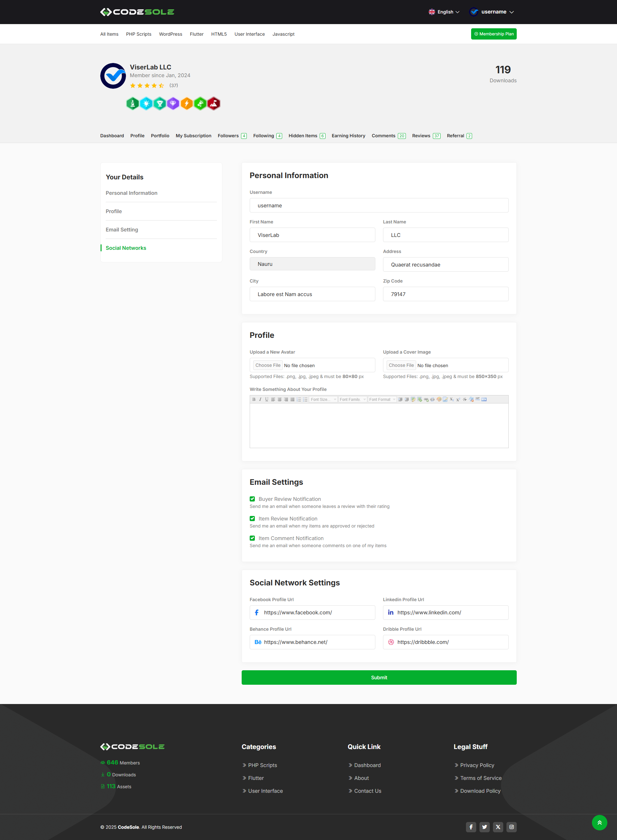Uncheck Buyer Review Notification checkbox
The height and width of the screenshot is (840, 617).
pyautogui.click(x=253, y=499)
